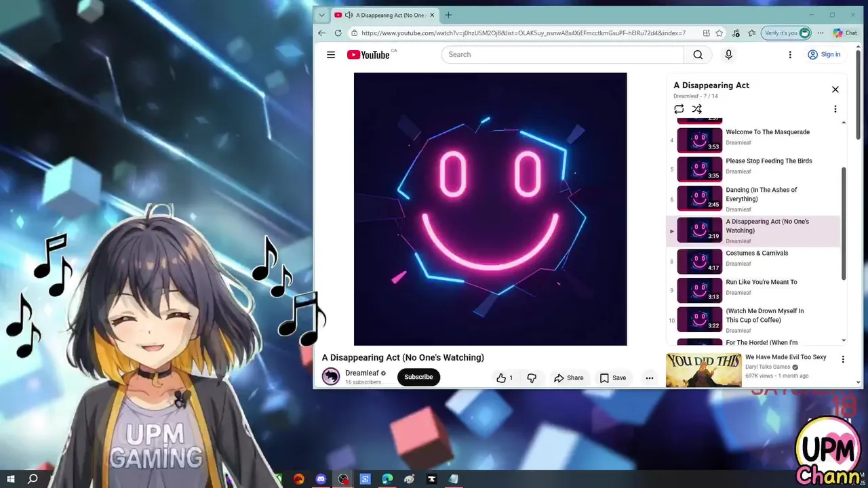Open the Windows Start menu
Screen dimensions: 868x488
[x=10, y=479]
